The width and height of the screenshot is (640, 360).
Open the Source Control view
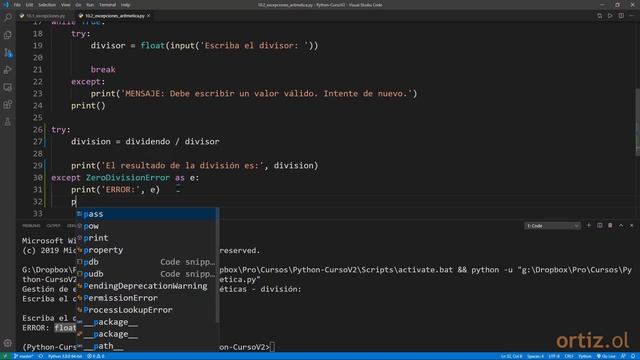point(8,53)
